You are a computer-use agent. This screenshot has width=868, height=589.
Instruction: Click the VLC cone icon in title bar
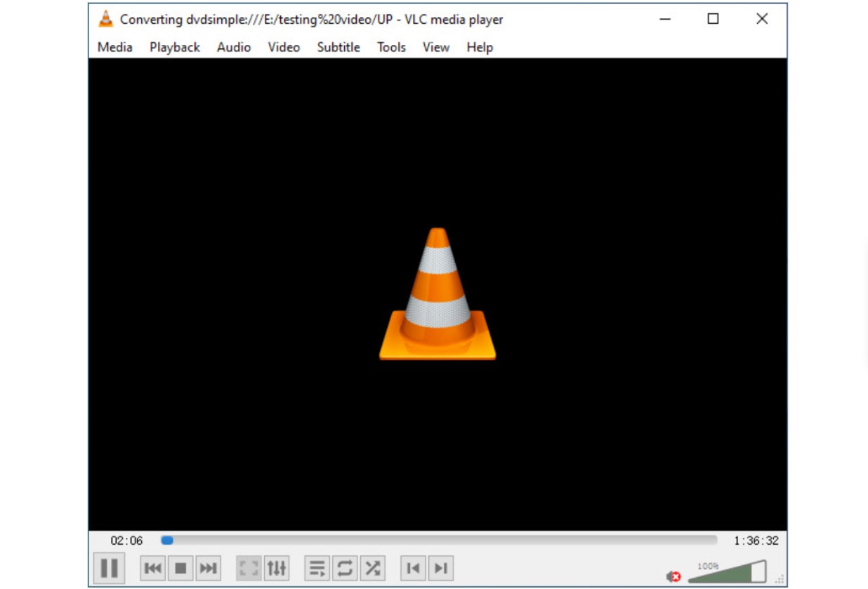pyautogui.click(x=106, y=19)
